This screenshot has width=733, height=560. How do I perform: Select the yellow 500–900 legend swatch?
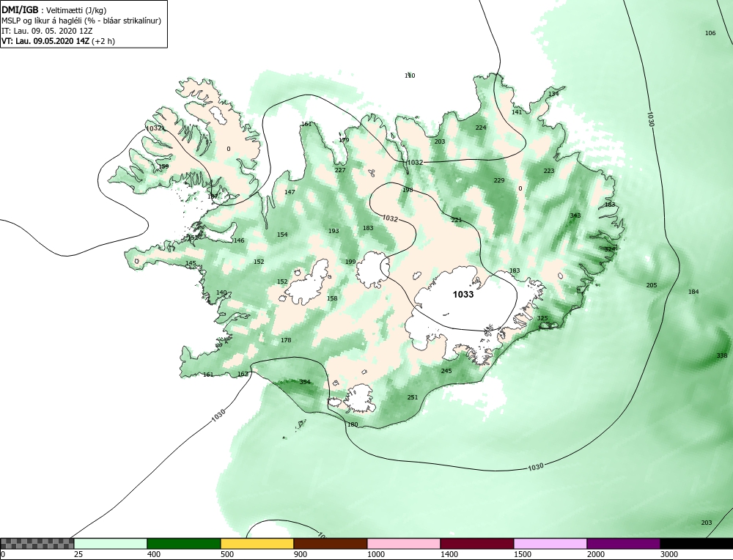tap(257, 543)
